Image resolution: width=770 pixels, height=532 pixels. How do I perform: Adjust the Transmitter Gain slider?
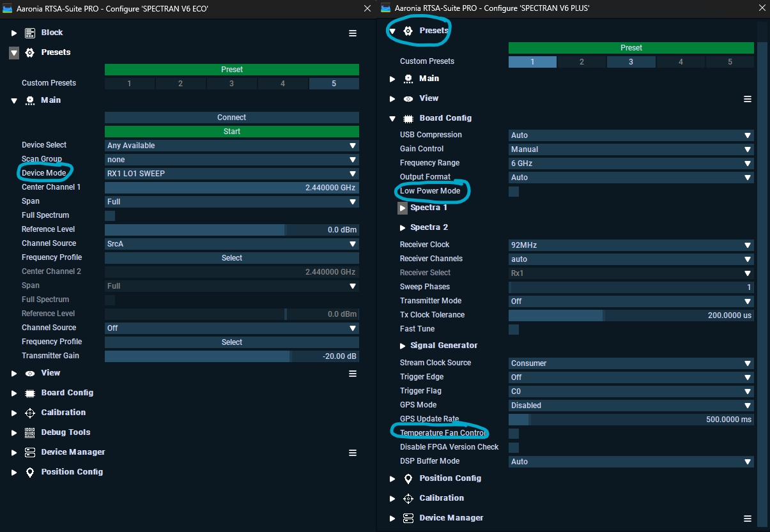coord(231,356)
